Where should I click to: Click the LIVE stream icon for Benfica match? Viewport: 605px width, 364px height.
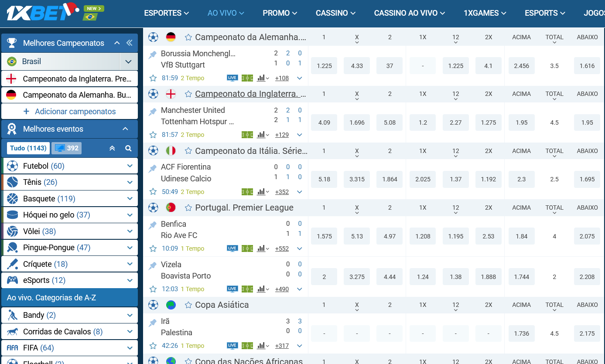click(232, 248)
